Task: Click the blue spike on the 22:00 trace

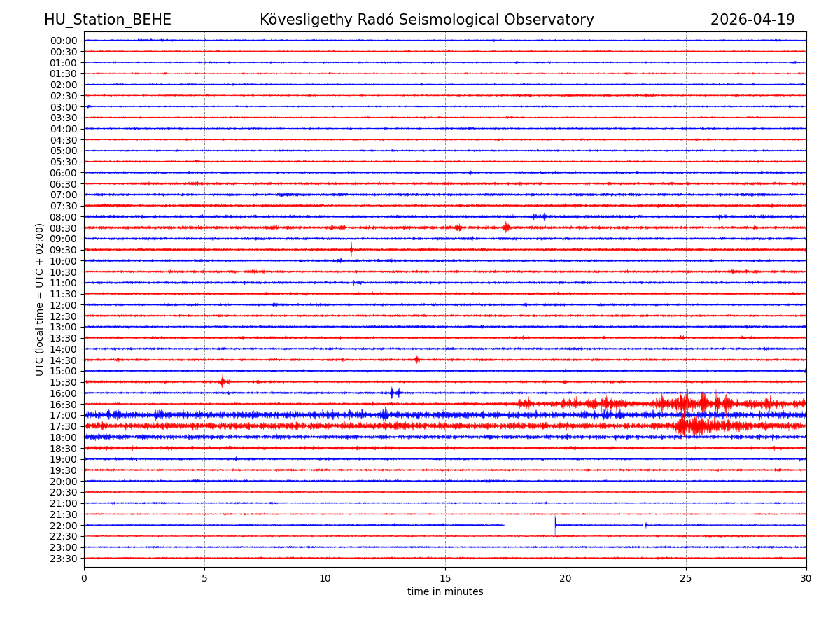Action: [x=556, y=524]
